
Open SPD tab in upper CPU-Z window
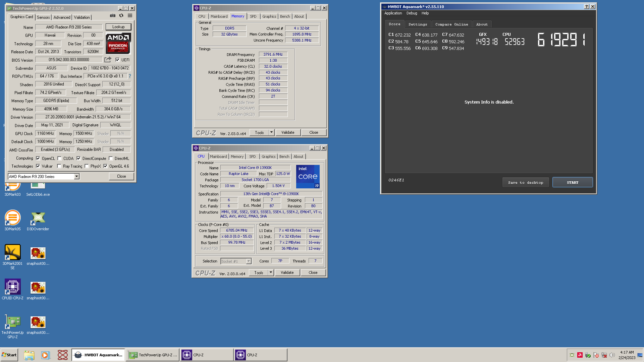click(253, 16)
